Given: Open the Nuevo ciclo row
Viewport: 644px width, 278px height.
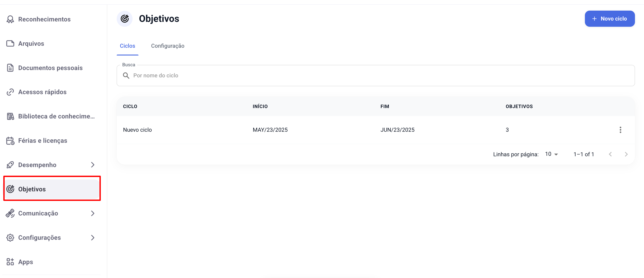Looking at the screenshot, I should click(x=137, y=130).
